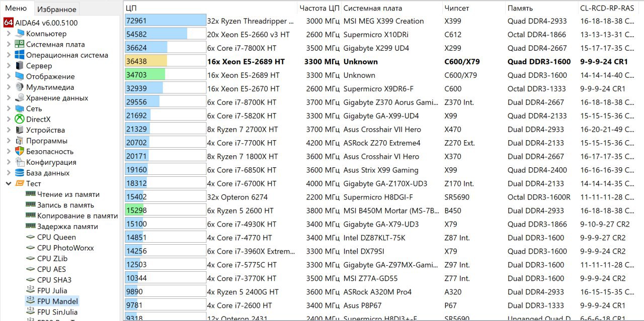The width and height of the screenshot is (644, 321).
Task: Click the Безопасность shield icon
Action: (x=20, y=151)
